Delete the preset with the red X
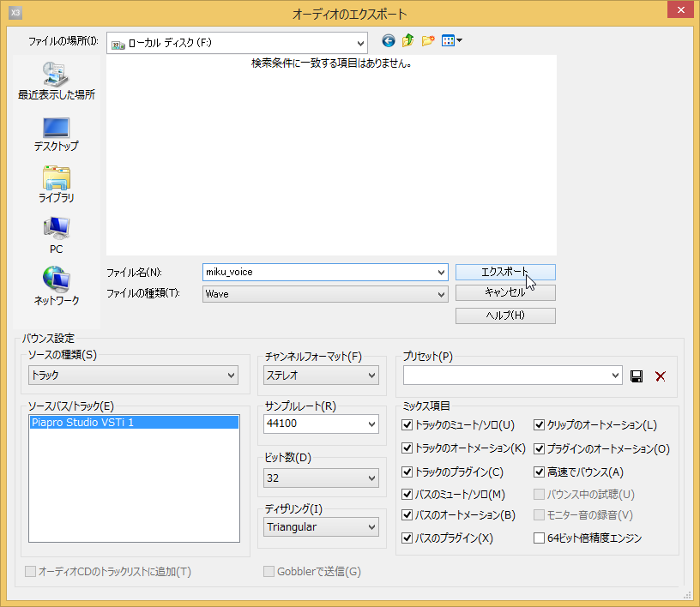The width and height of the screenshot is (700, 607). click(x=661, y=376)
